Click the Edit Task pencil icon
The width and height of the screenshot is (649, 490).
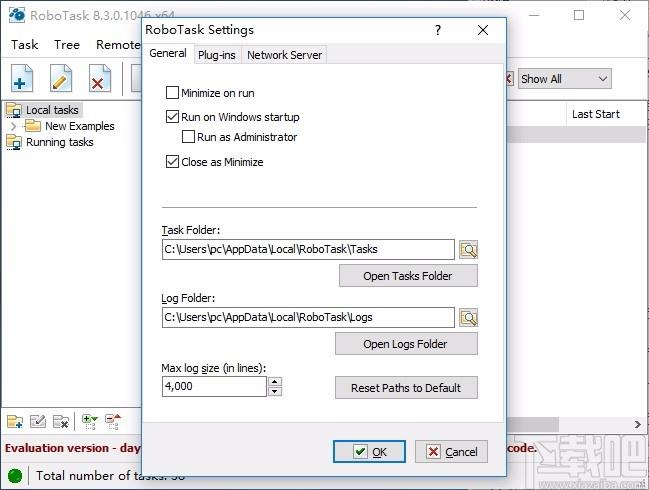[x=61, y=78]
